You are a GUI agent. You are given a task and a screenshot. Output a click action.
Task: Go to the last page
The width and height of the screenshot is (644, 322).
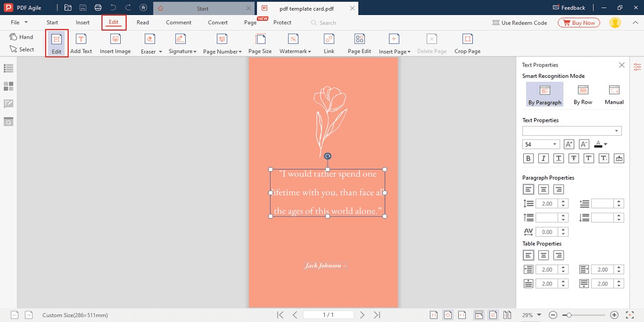(x=377, y=315)
